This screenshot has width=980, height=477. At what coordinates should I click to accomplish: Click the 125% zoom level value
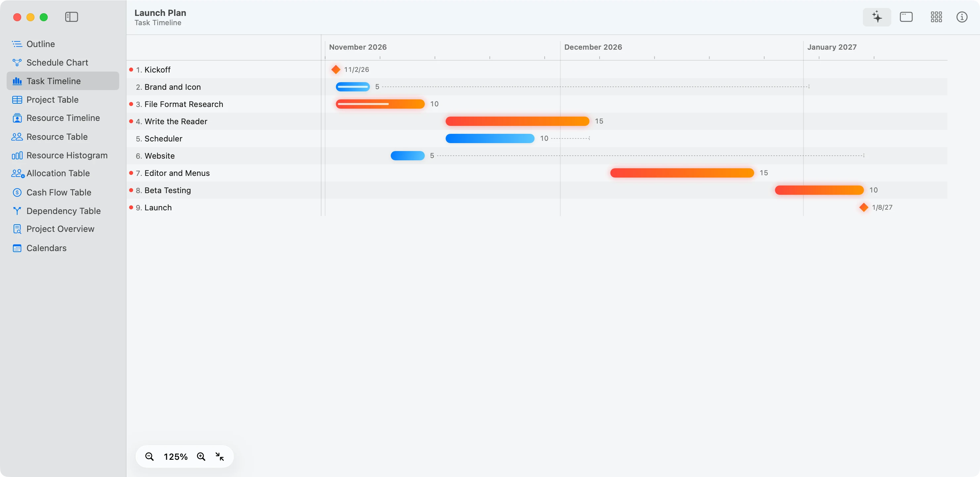[x=175, y=456]
